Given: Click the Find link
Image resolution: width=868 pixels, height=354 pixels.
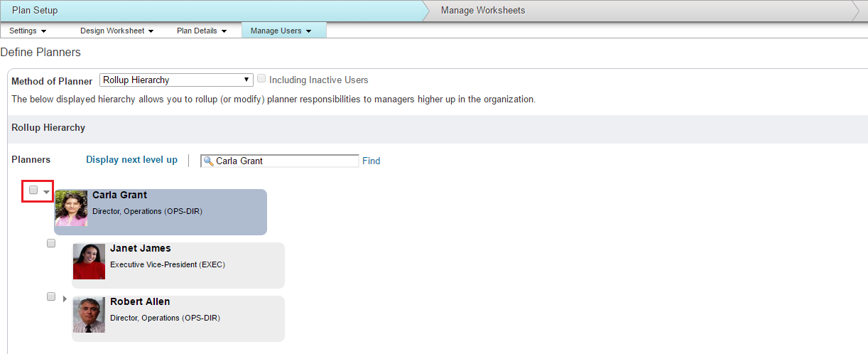Looking at the screenshot, I should [x=371, y=161].
